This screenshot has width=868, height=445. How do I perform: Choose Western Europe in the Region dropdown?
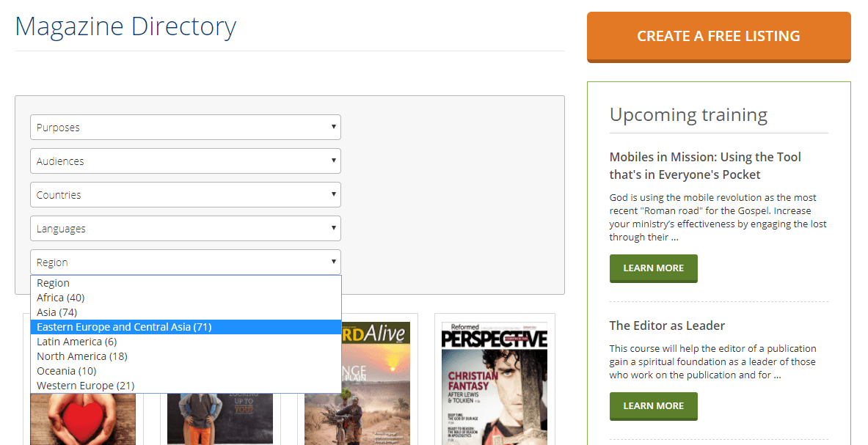coord(85,385)
